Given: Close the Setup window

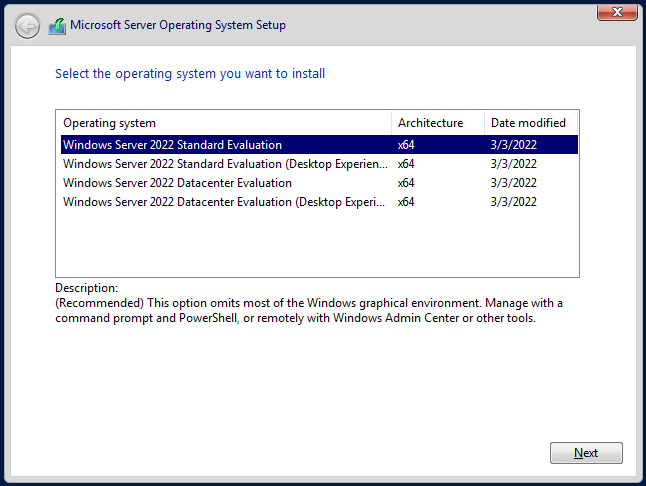Looking at the screenshot, I should tap(617, 12).
